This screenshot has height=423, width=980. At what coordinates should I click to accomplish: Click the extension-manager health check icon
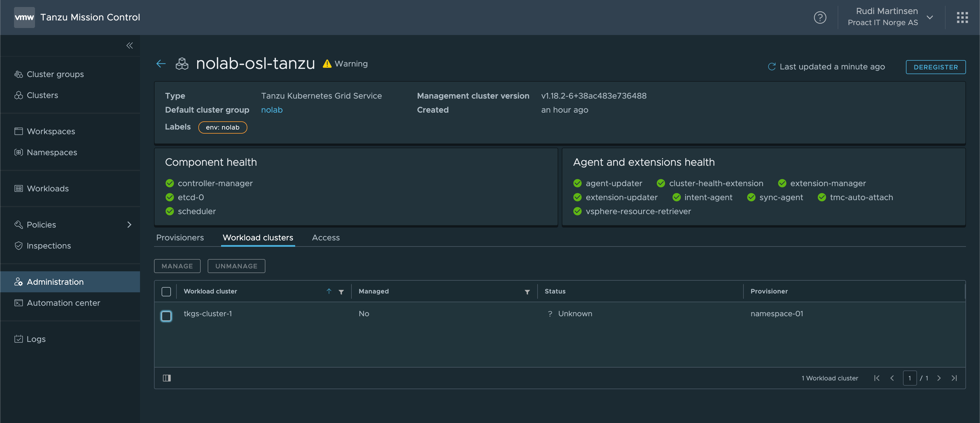coord(782,183)
